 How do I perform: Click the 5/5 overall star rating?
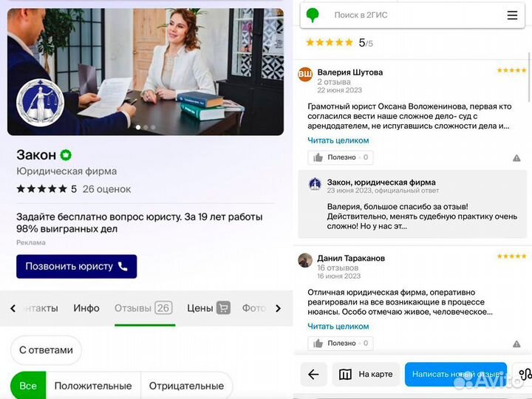[339, 43]
